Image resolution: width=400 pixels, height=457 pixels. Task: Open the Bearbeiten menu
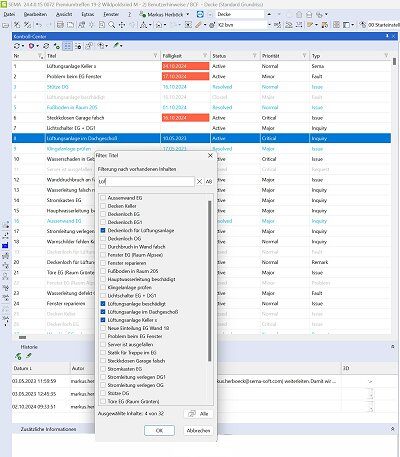(x=35, y=14)
